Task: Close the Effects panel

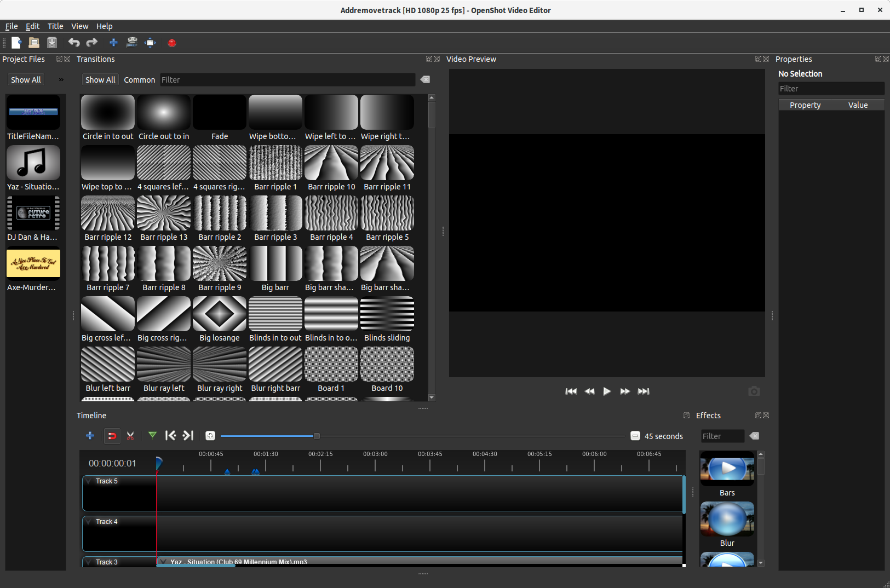Action: pos(766,416)
